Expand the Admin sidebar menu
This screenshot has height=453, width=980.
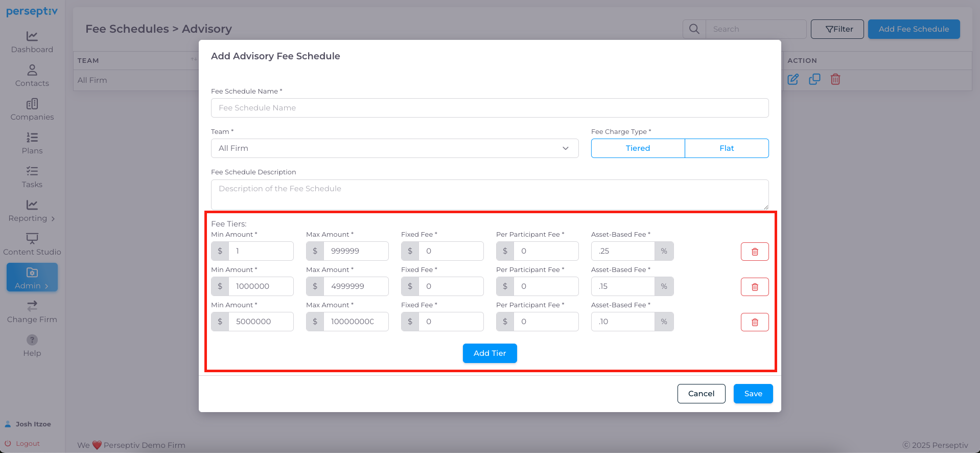(32, 277)
